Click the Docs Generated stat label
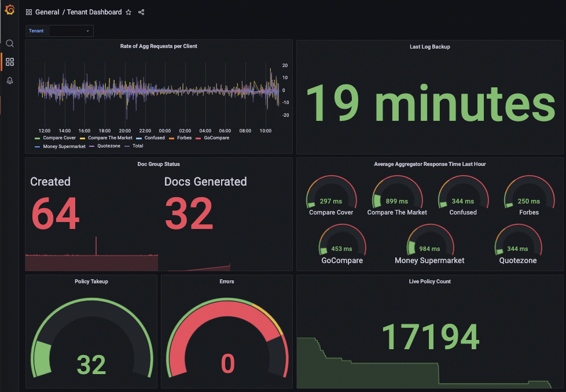 tap(205, 182)
